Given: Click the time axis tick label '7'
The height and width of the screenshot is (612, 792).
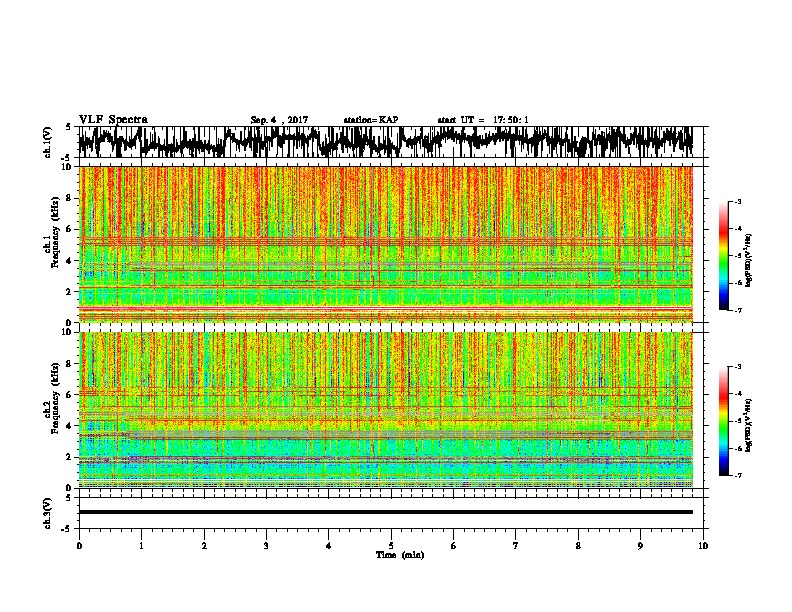Looking at the screenshot, I should point(516,546).
